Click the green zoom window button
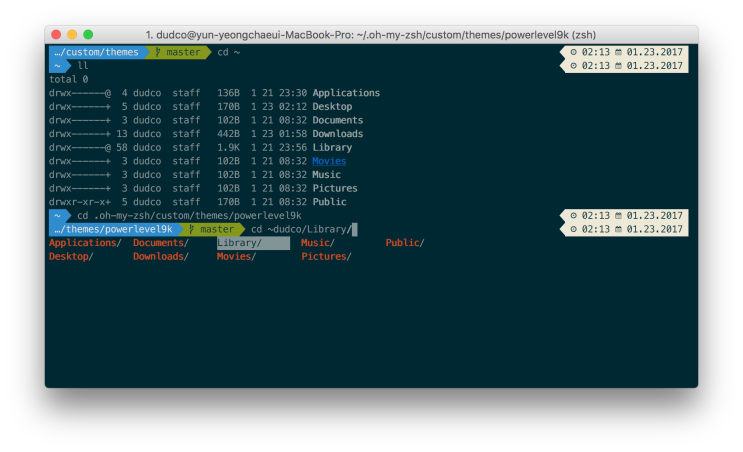Screen dimensions: 743x452 pyautogui.click(x=88, y=35)
